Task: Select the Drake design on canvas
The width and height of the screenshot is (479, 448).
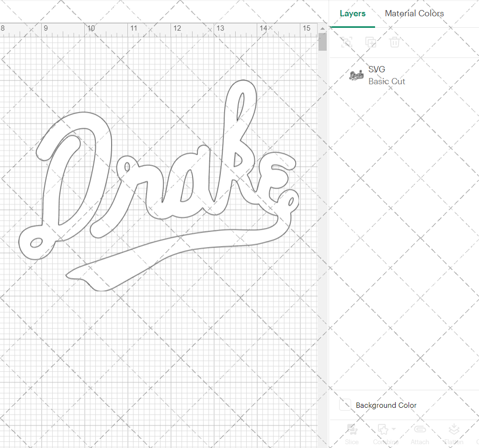Action: tap(159, 186)
